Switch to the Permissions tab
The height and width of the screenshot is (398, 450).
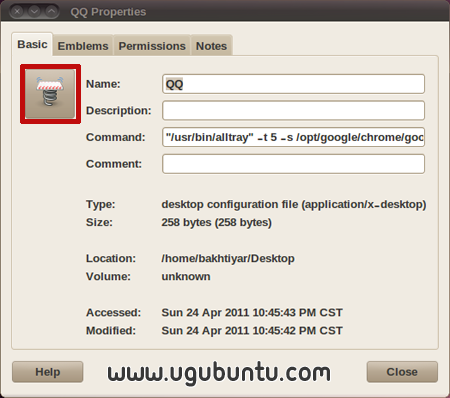click(152, 46)
